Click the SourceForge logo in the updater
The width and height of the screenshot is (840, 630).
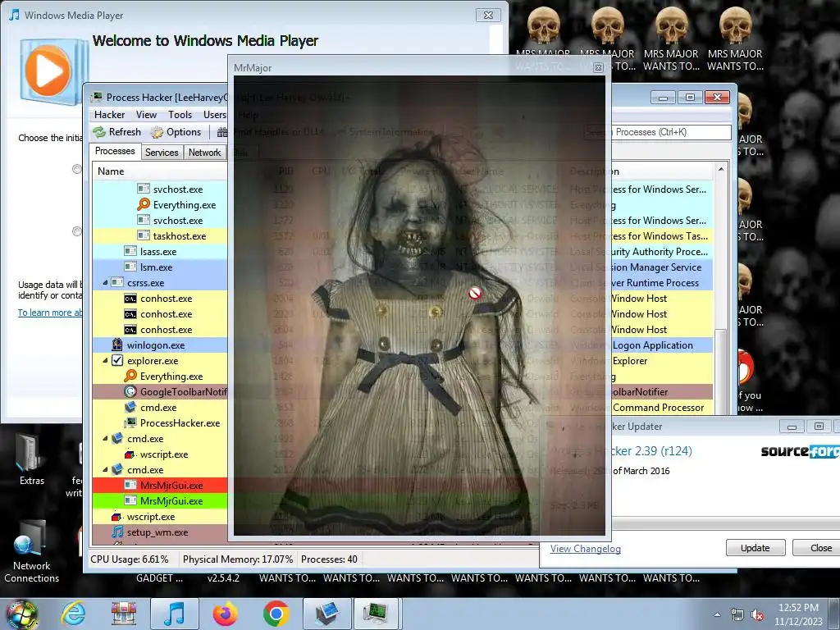tap(801, 451)
